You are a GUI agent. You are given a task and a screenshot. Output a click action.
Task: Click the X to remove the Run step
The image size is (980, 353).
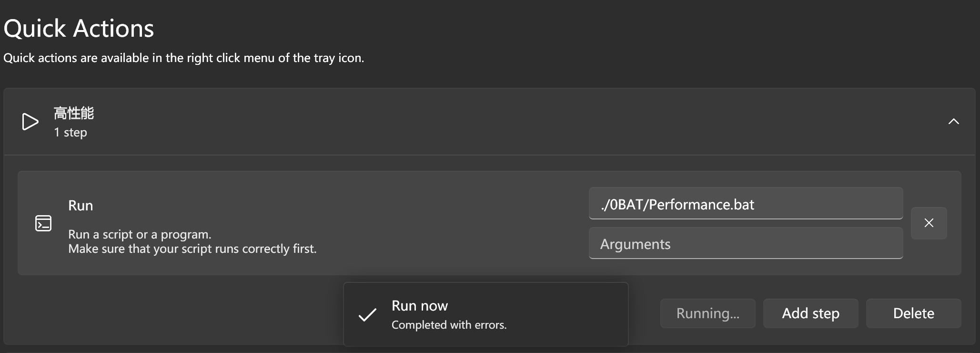[928, 223]
